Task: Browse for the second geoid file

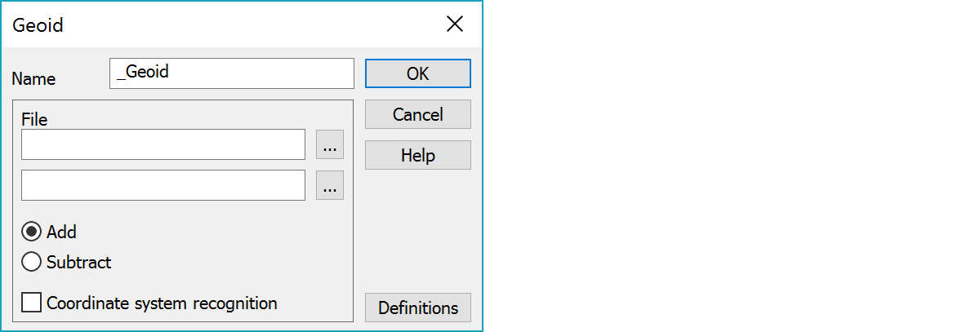Action: click(329, 186)
